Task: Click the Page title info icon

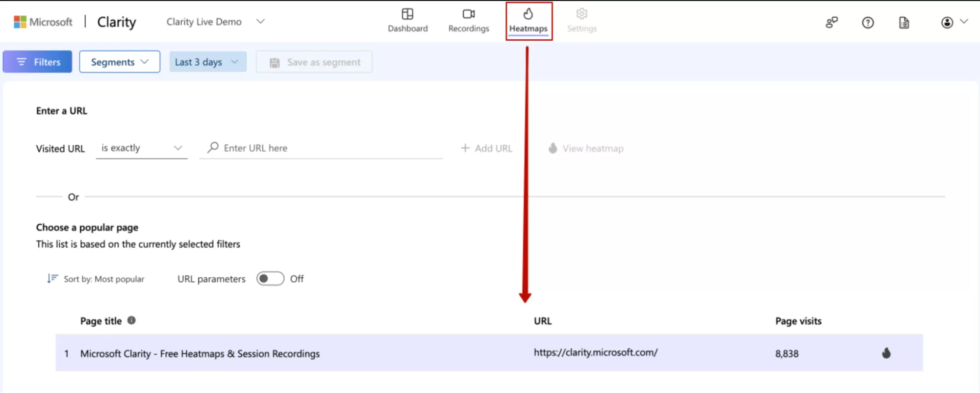Action: (x=131, y=320)
